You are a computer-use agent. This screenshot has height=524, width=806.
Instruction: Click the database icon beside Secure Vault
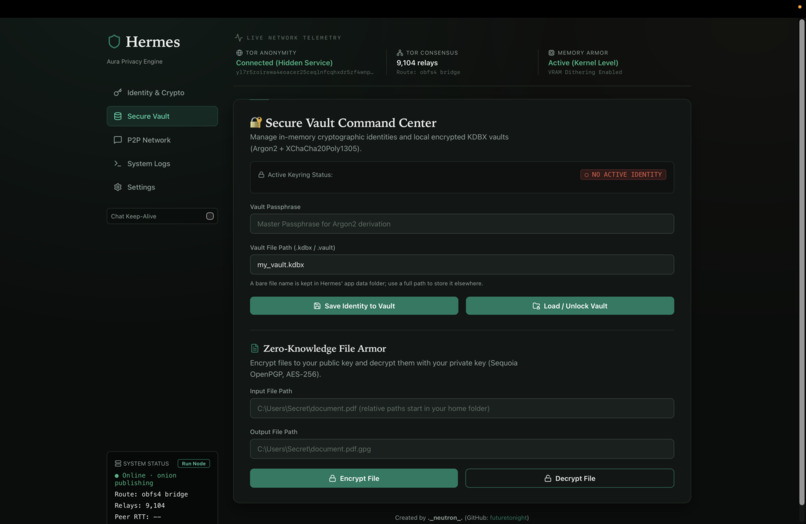click(x=118, y=116)
